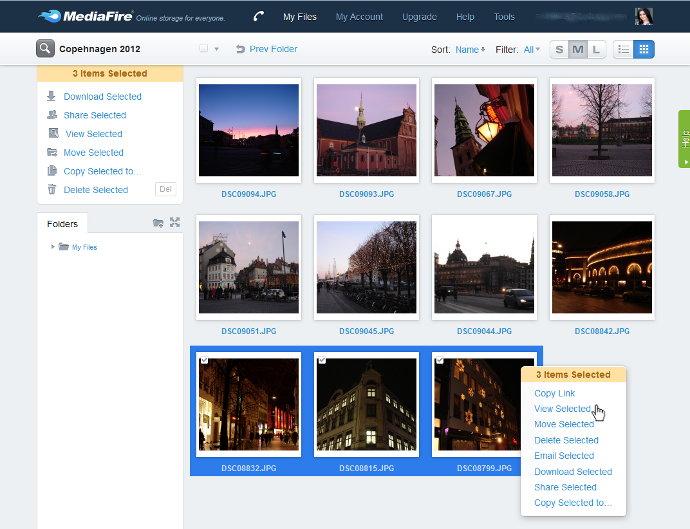Image resolution: width=690 pixels, height=529 pixels.
Task: Switch to grid view layout
Action: click(644, 49)
